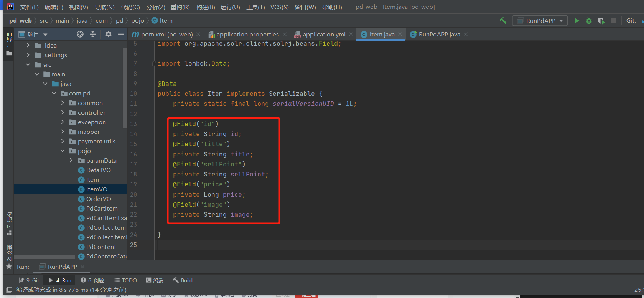Run with coverage shield icon
Viewport: 644px width, 298px height.
click(601, 21)
